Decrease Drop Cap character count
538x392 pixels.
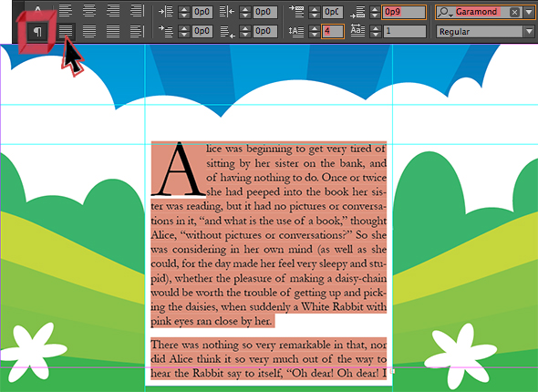376,35
